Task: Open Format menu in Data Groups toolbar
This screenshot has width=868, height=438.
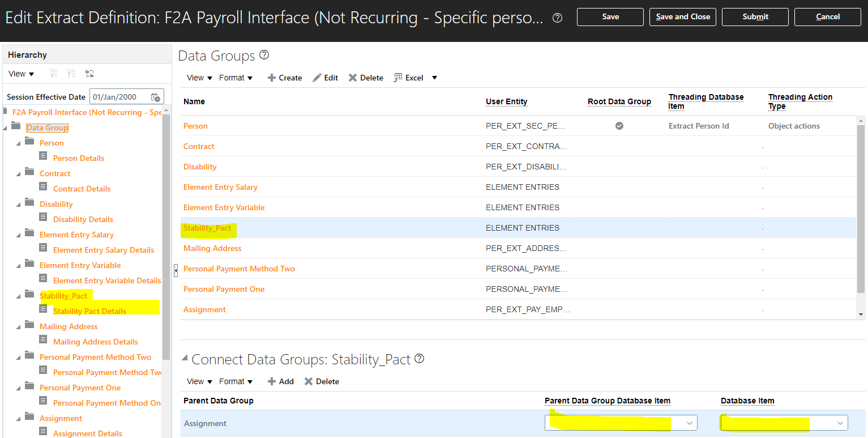Action: pyautogui.click(x=236, y=78)
